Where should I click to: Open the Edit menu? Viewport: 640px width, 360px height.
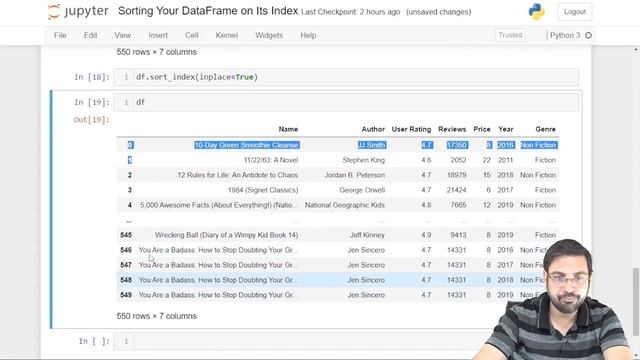click(x=90, y=36)
